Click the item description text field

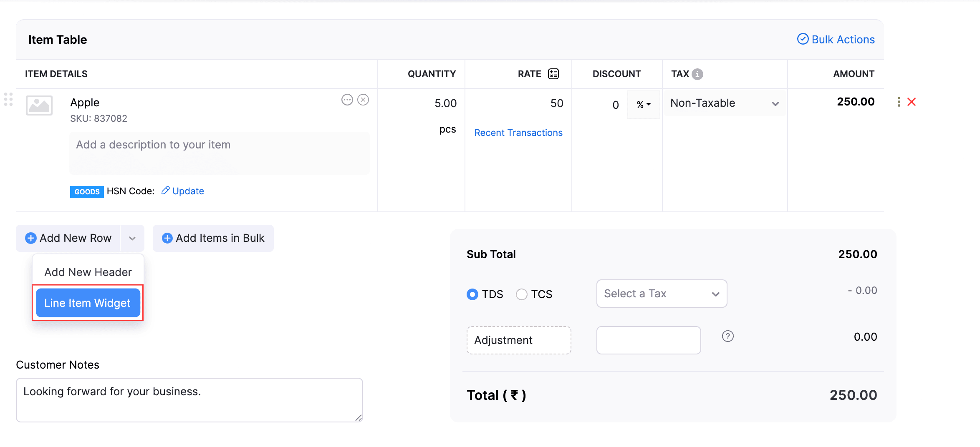219,153
